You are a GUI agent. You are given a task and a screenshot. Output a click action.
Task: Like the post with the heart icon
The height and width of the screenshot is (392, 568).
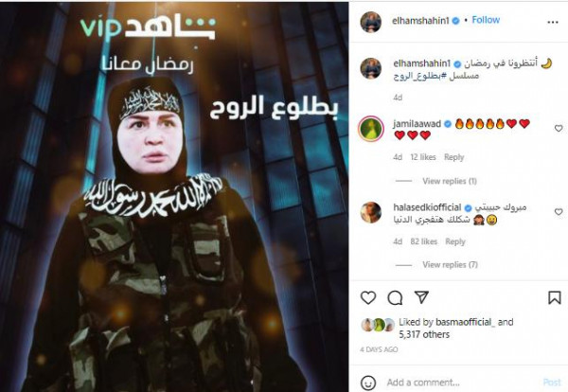(x=368, y=298)
